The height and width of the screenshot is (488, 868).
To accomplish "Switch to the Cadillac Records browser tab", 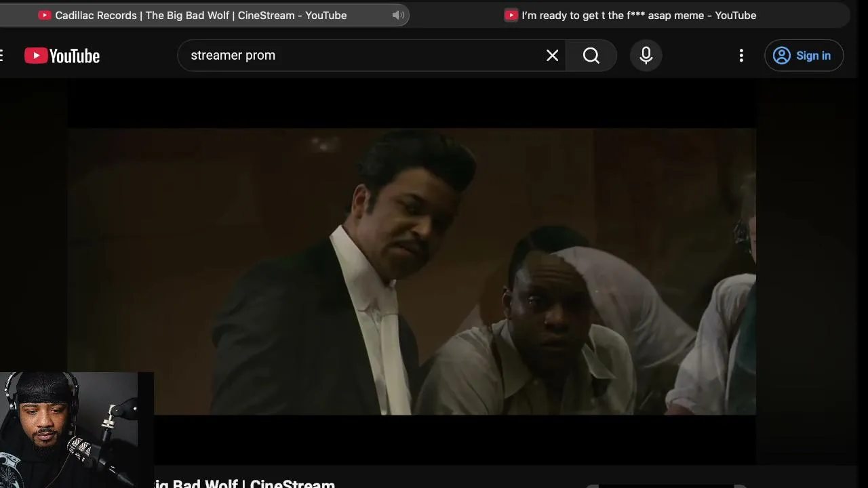I will [203, 15].
